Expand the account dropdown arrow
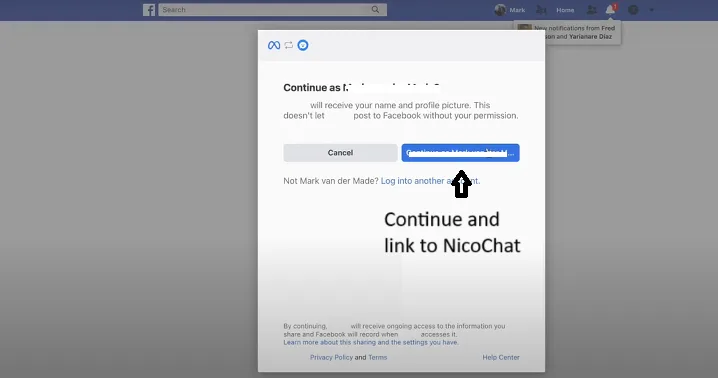Viewport: 718px width, 378px height. (x=651, y=10)
